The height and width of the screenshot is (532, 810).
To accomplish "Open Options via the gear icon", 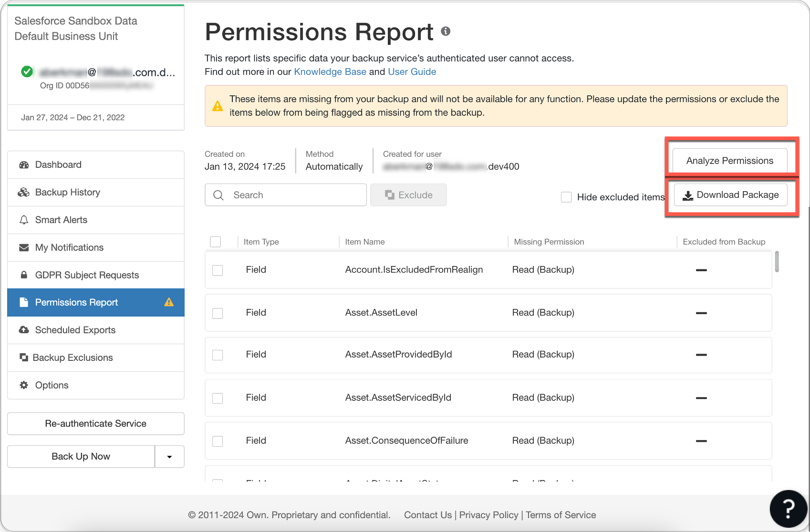I will 24,385.
